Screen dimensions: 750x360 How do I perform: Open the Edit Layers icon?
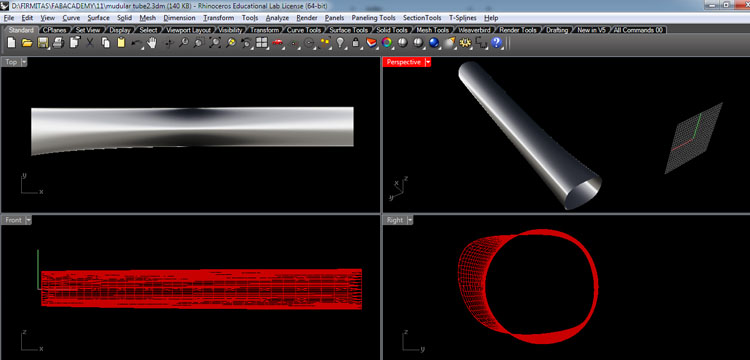pyautogui.click(x=371, y=43)
